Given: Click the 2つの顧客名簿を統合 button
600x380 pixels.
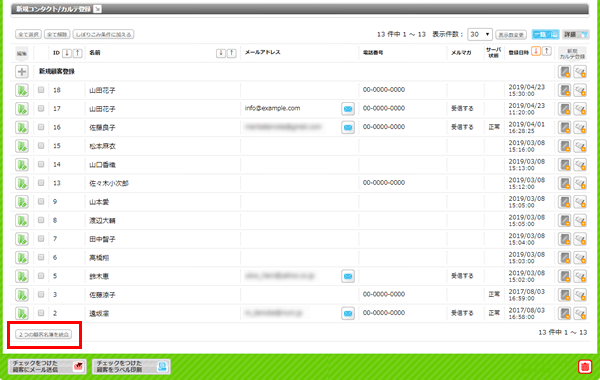Looking at the screenshot, I should (44, 334).
